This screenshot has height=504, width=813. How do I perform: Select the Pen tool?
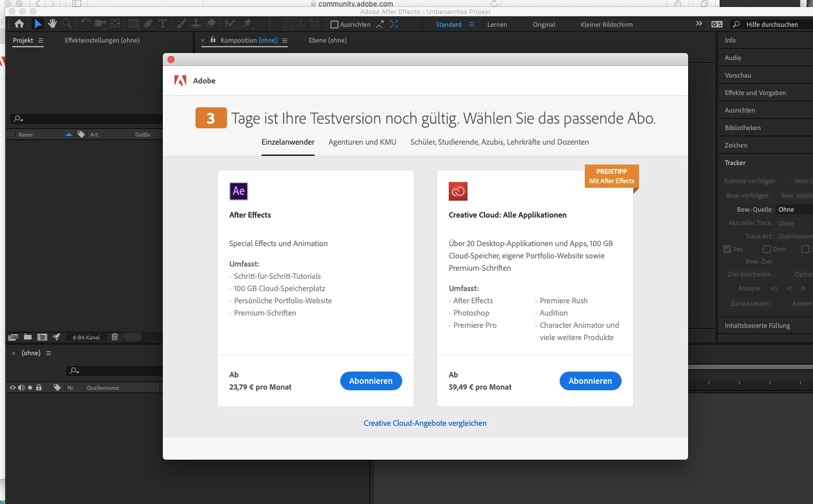click(148, 24)
